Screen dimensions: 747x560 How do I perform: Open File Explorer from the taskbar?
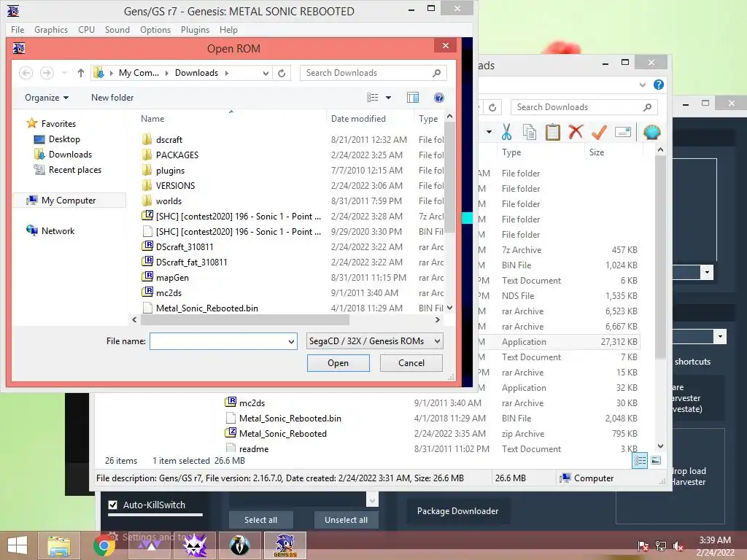(x=59, y=545)
